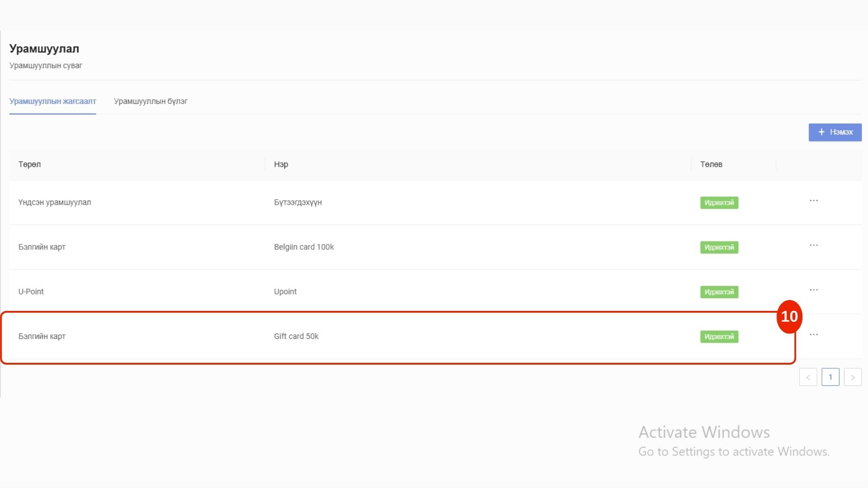Go to next page arrow
Image resolution: width=868 pixels, height=488 pixels.
coord(853,377)
